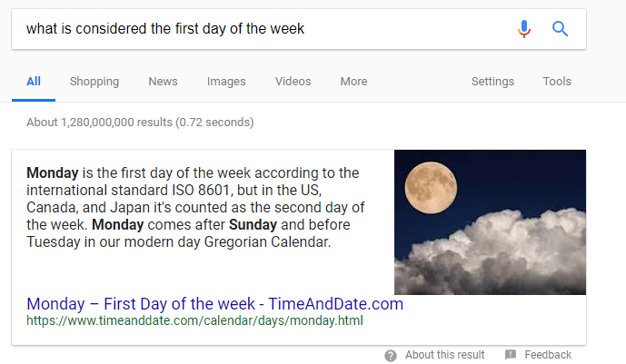Click the About this result text
The image size is (626, 364).
pyautogui.click(x=445, y=355)
